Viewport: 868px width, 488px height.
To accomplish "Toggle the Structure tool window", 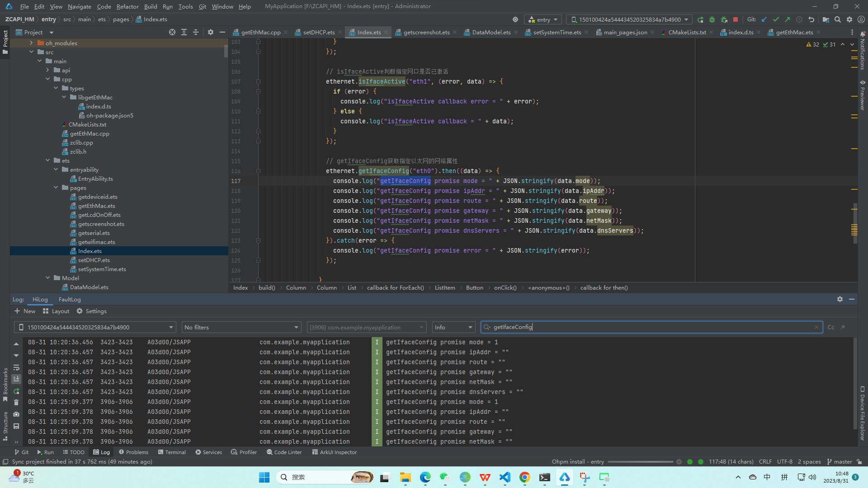I will 5,426.
